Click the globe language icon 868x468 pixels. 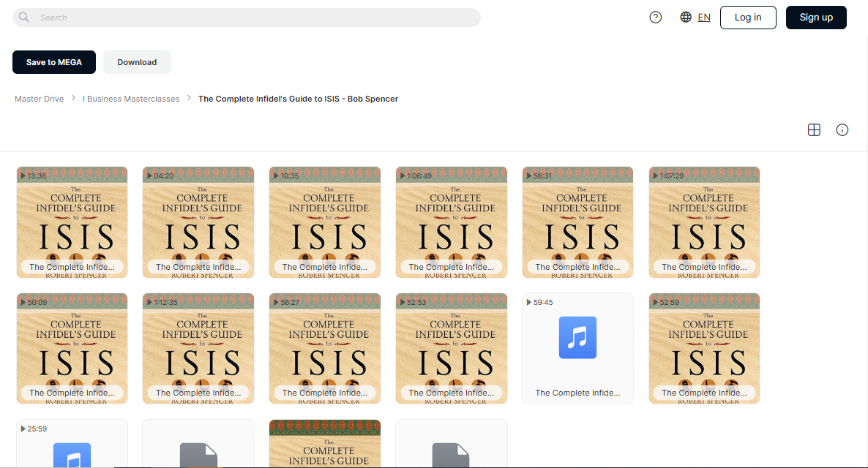click(685, 17)
